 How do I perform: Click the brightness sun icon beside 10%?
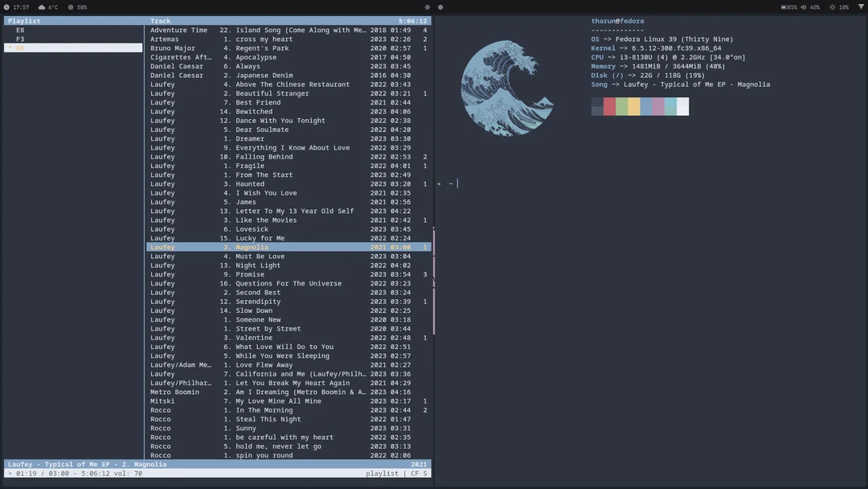tap(832, 6)
